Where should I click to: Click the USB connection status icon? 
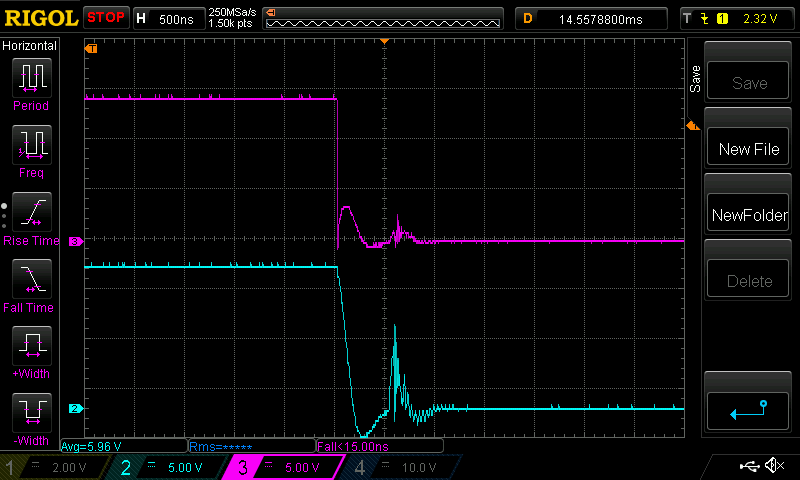click(750, 466)
